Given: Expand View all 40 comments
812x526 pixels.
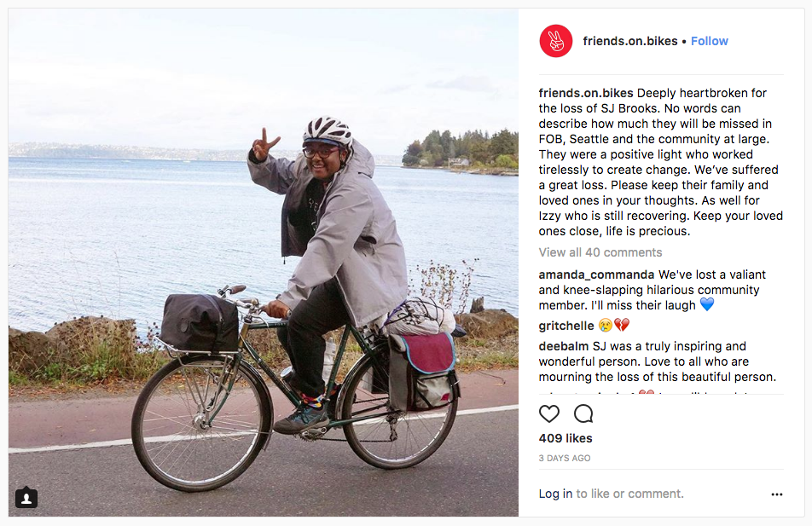Looking at the screenshot, I should [600, 252].
